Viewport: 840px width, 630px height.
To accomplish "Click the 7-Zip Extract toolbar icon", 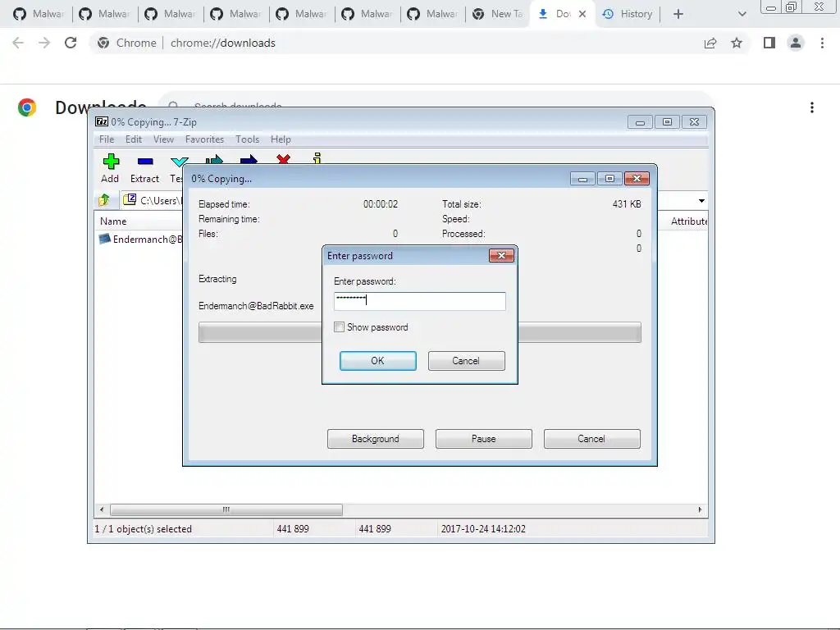I will point(145,162).
